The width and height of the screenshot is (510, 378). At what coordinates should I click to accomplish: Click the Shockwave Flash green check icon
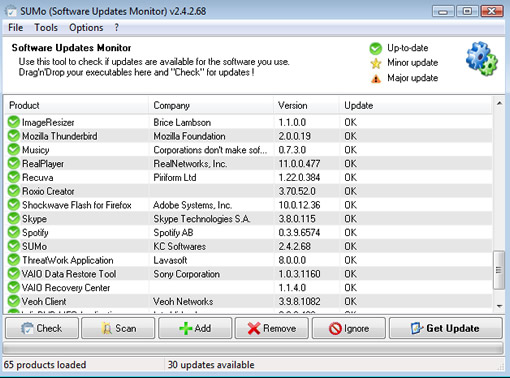coord(14,205)
